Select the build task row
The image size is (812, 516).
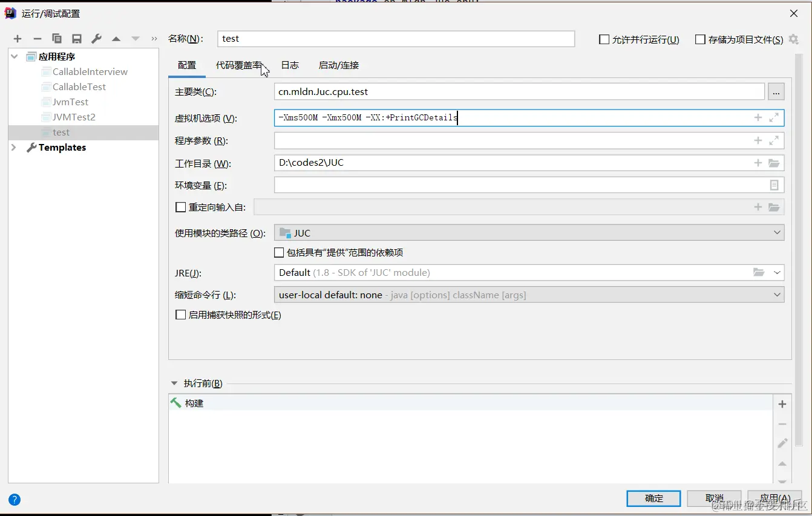470,403
